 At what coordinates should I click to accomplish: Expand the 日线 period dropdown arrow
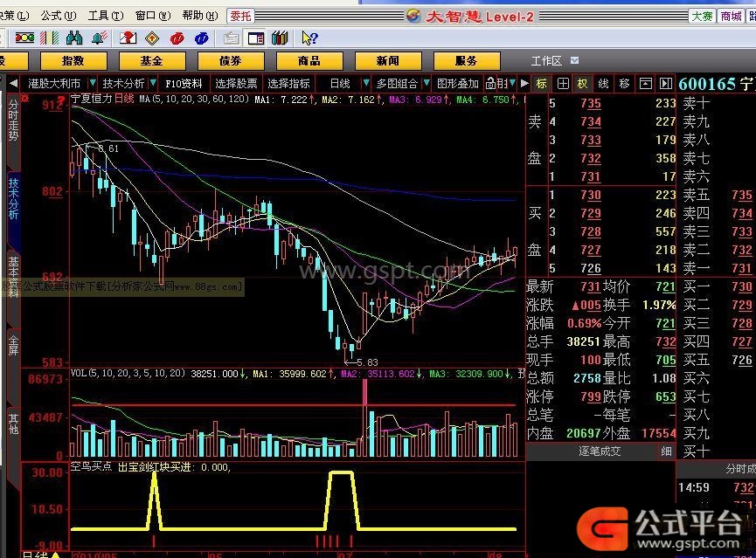pyautogui.click(x=366, y=83)
